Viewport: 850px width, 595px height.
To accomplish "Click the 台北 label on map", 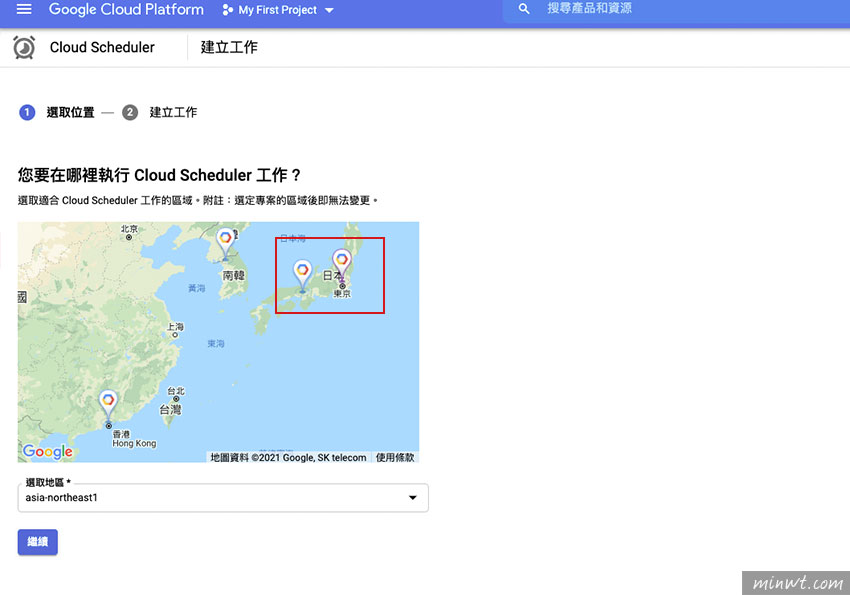I will point(176,391).
